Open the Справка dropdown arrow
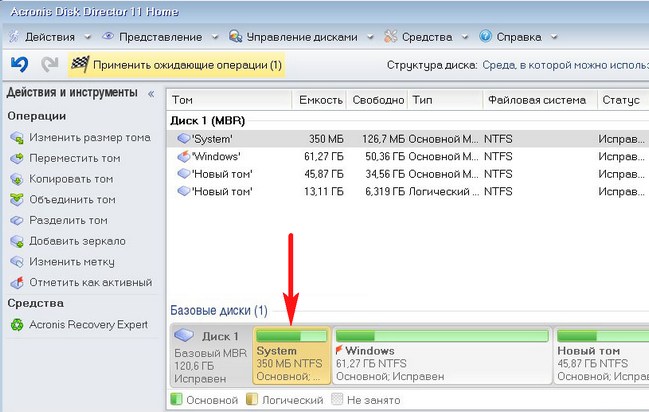This screenshot has height=412, width=649. click(x=554, y=37)
